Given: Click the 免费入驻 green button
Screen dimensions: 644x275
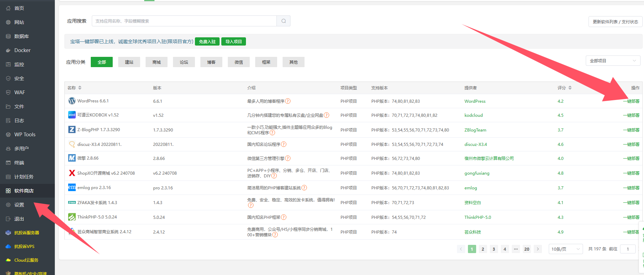Looking at the screenshot, I should 207,41.
